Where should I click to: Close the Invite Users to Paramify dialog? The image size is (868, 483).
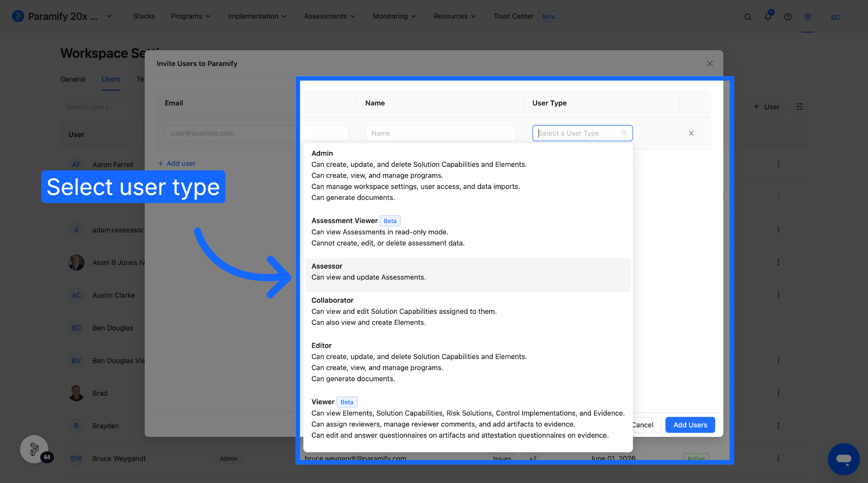pyautogui.click(x=710, y=64)
